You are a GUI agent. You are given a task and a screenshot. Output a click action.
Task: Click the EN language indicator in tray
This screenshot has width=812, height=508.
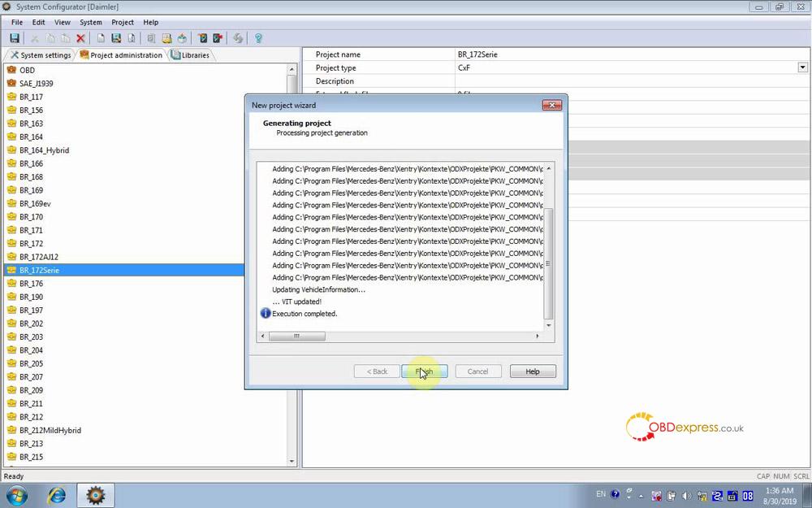point(601,494)
